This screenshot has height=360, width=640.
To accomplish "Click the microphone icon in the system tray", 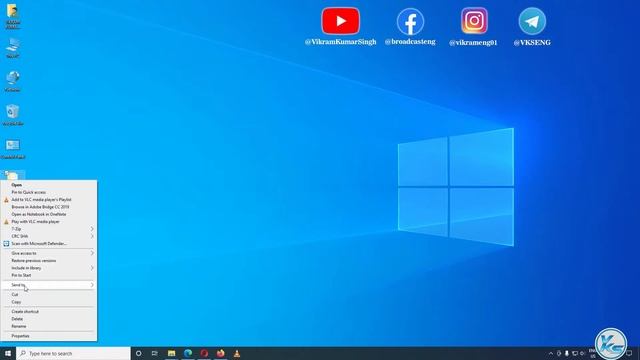I will tap(567, 353).
